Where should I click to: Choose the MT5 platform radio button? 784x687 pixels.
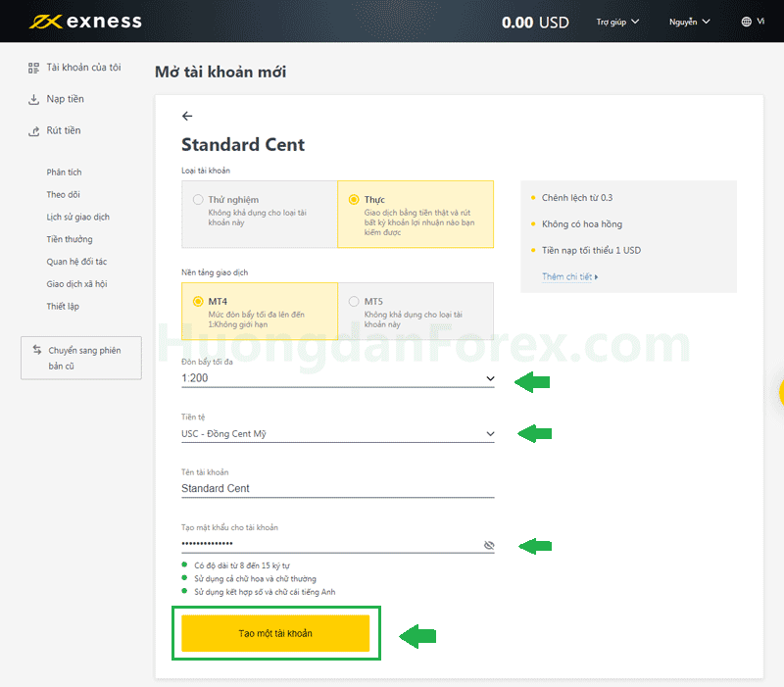pos(354,301)
